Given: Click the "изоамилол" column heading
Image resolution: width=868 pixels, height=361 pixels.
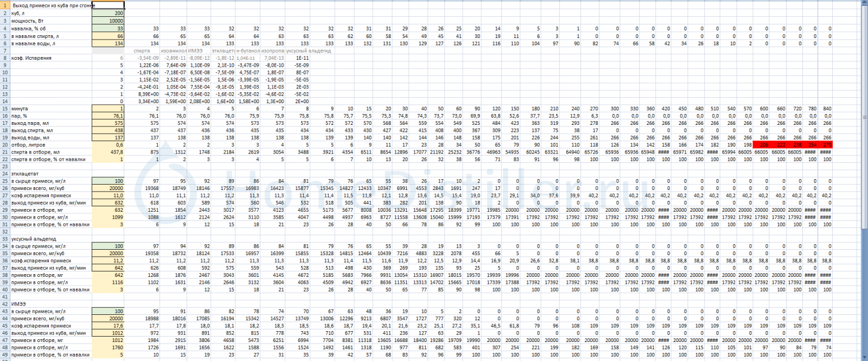Looking at the screenshot, I should pyautogui.click(x=174, y=51).
